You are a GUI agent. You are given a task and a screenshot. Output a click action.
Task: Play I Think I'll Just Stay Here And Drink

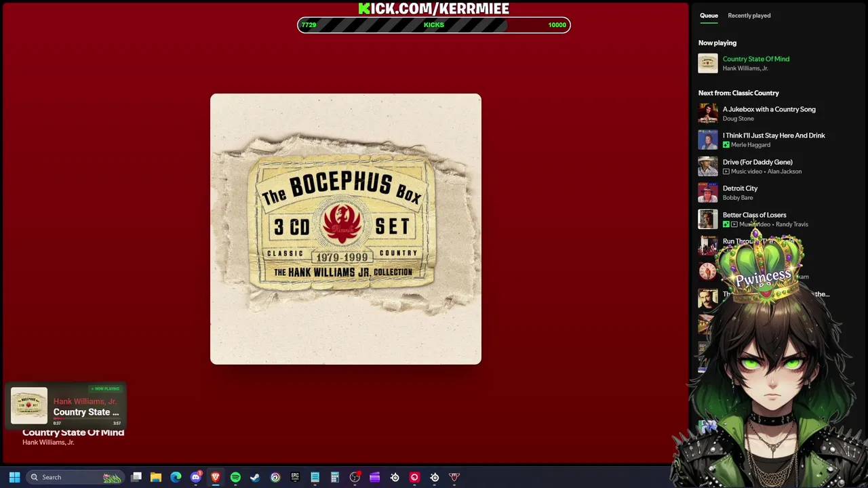[774, 136]
